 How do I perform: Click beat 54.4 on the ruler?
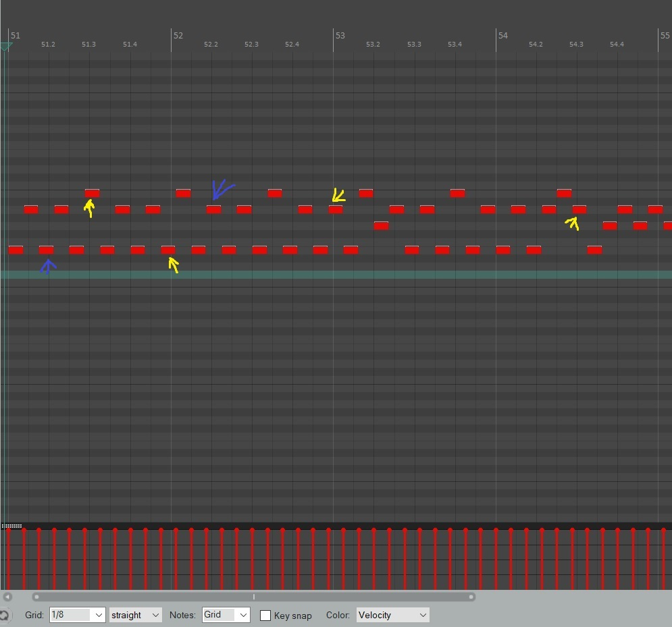point(617,45)
